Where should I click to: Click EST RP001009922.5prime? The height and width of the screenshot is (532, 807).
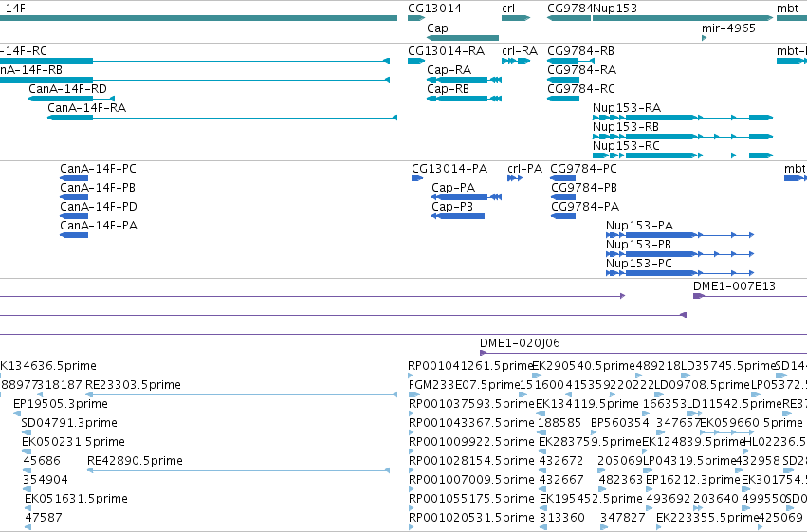(x=471, y=442)
